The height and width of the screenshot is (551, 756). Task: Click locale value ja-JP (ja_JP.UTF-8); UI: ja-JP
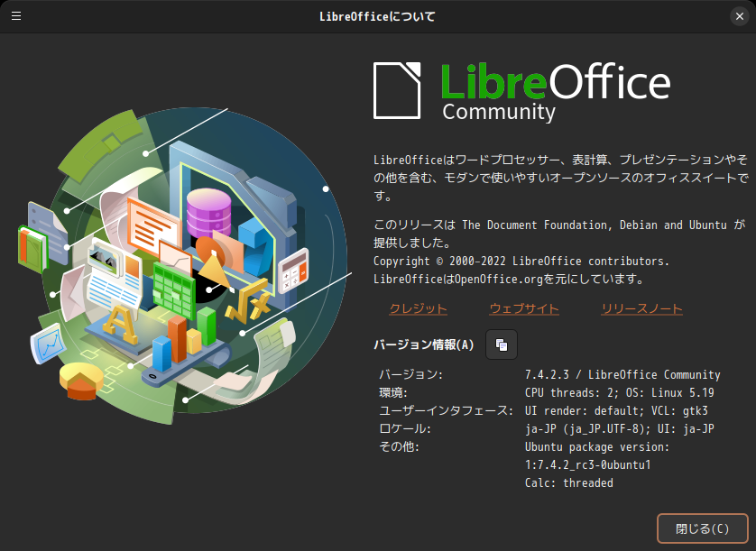(x=620, y=428)
